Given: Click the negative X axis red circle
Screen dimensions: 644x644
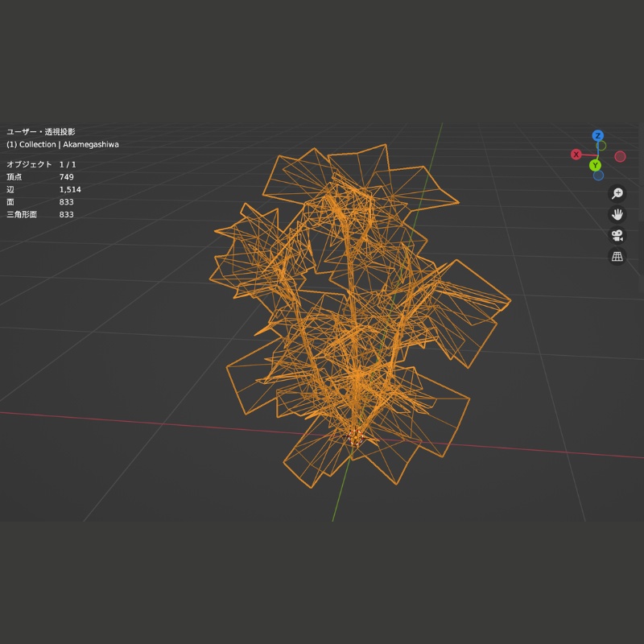Looking at the screenshot, I should pyautogui.click(x=620, y=156).
